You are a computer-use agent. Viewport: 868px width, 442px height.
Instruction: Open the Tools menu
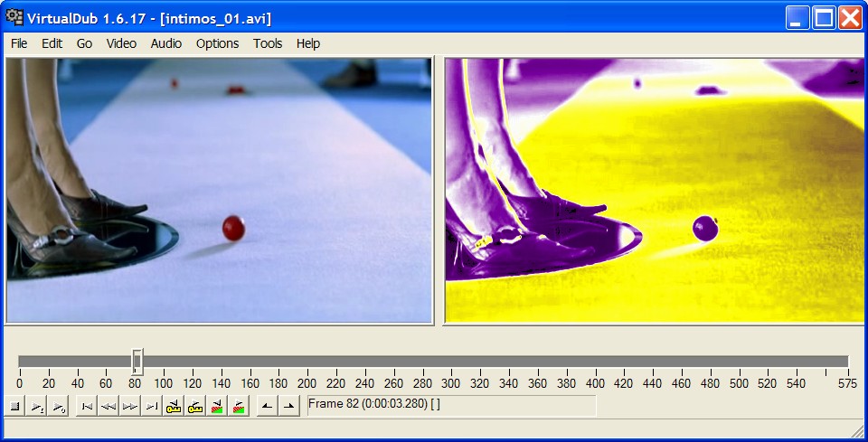(x=268, y=43)
